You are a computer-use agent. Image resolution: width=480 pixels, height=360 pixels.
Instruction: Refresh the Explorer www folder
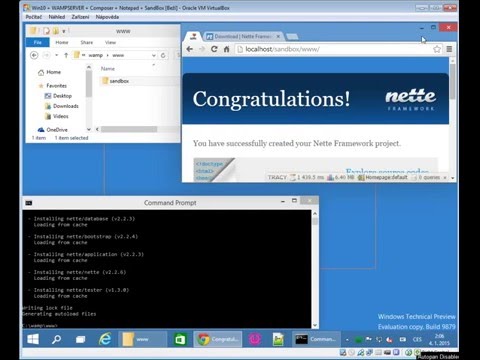pos(163,55)
